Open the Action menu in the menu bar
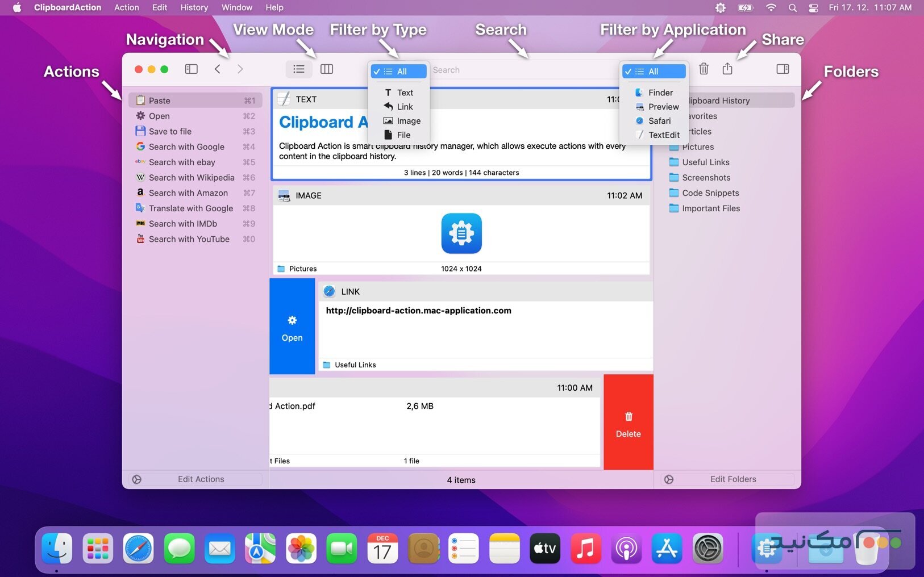Image resolution: width=924 pixels, height=577 pixels. [x=126, y=7]
